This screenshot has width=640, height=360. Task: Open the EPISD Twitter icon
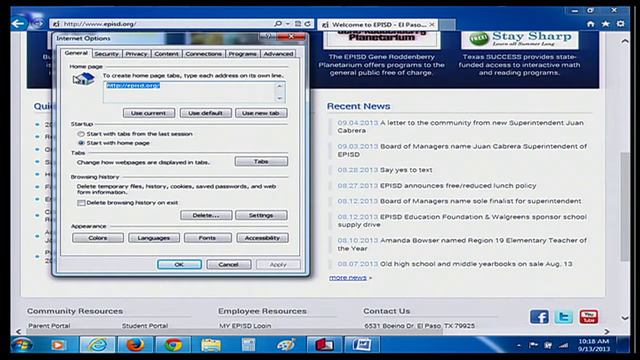click(564, 317)
